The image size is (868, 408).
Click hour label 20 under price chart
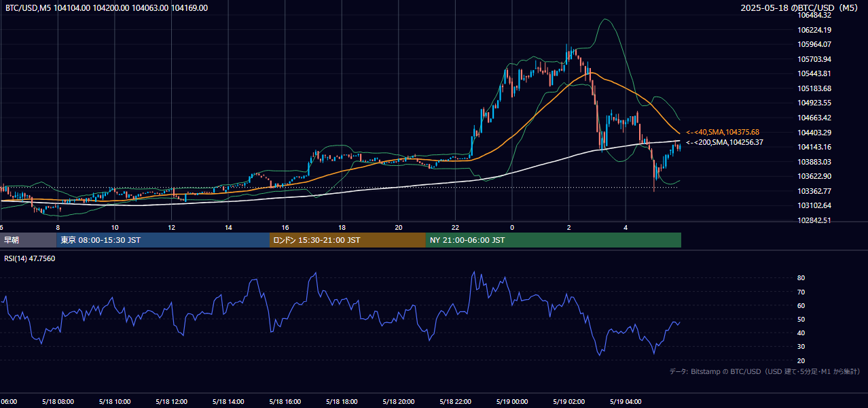point(399,228)
